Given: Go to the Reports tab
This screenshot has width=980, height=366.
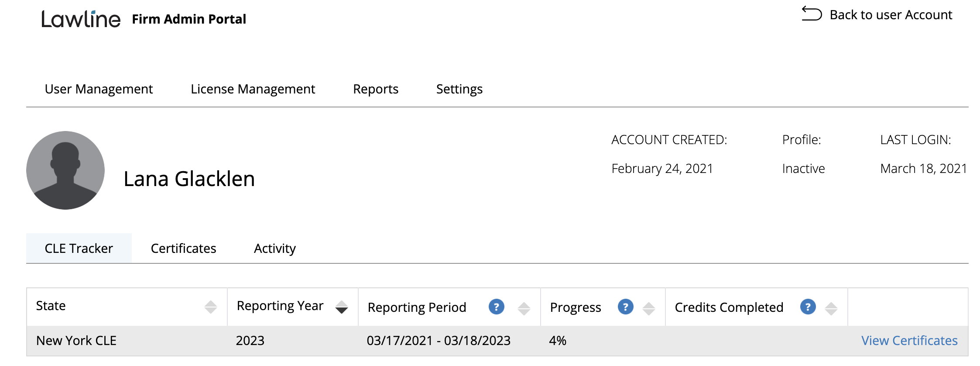Looking at the screenshot, I should [376, 89].
